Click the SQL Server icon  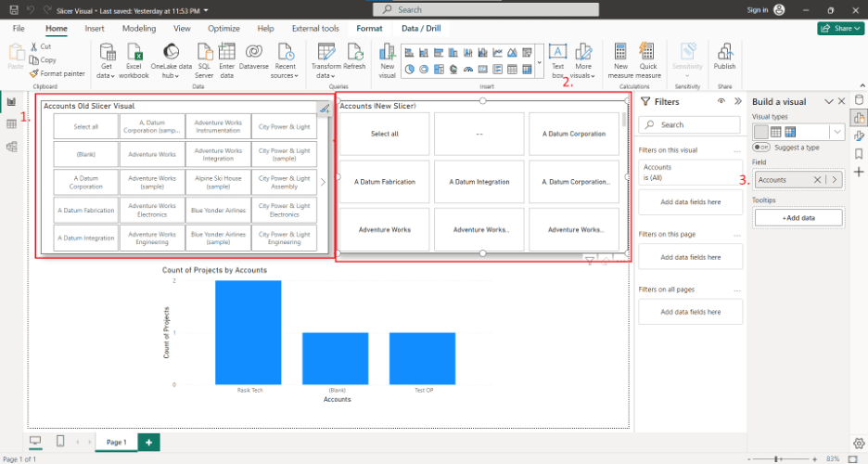pos(204,58)
